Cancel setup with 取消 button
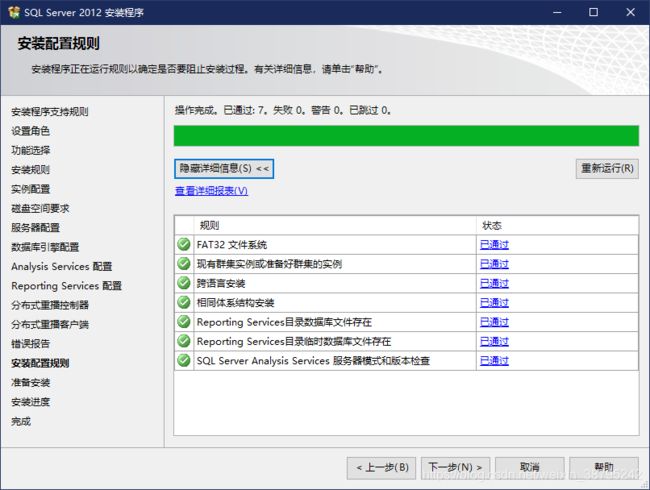The height and width of the screenshot is (490, 650). pyautogui.click(x=529, y=468)
